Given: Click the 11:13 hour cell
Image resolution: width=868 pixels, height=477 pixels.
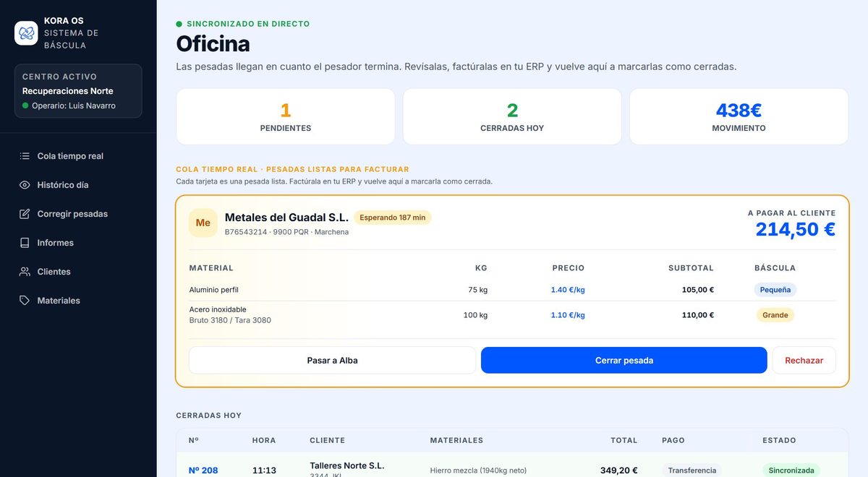Looking at the screenshot, I should click(x=264, y=470).
